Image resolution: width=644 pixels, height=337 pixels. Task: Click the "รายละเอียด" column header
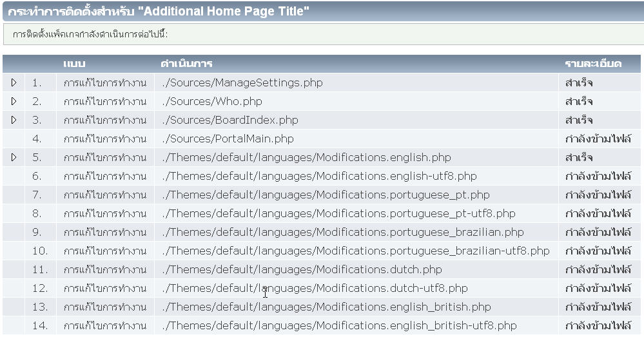[593, 64]
